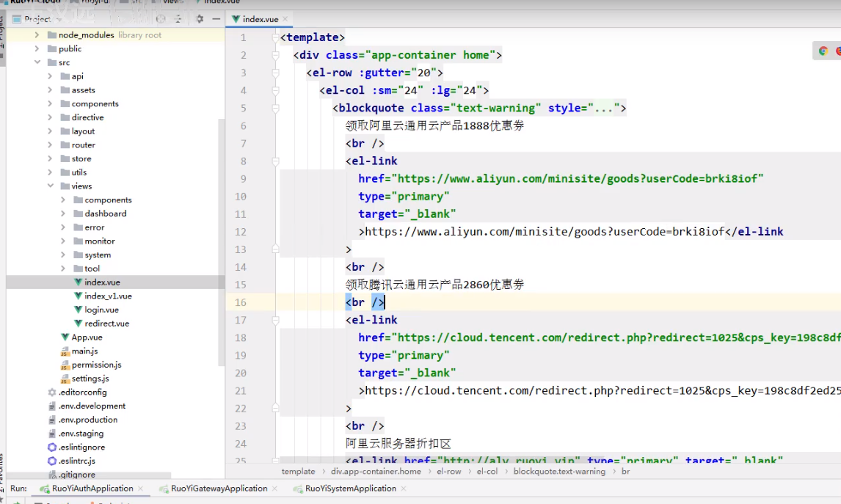The height and width of the screenshot is (504, 841).
Task: Click the type="primary" attribute on line 10
Action: (x=404, y=196)
